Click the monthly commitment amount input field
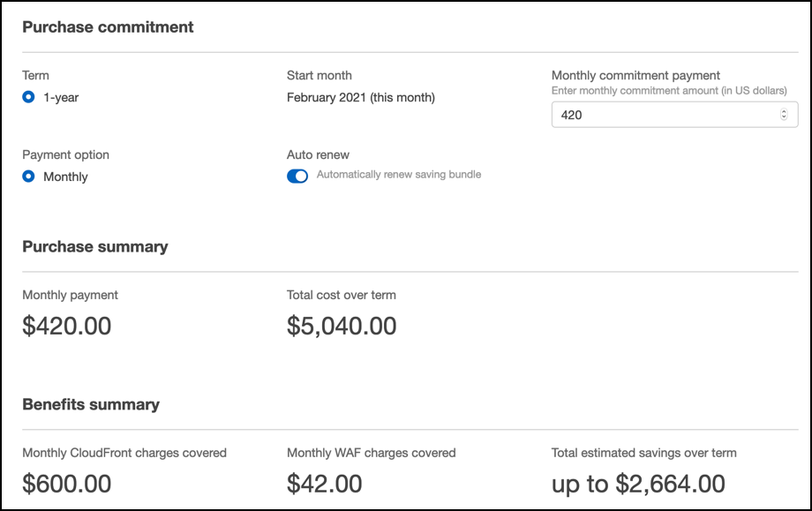Viewport: 812px width, 511px height. point(662,114)
